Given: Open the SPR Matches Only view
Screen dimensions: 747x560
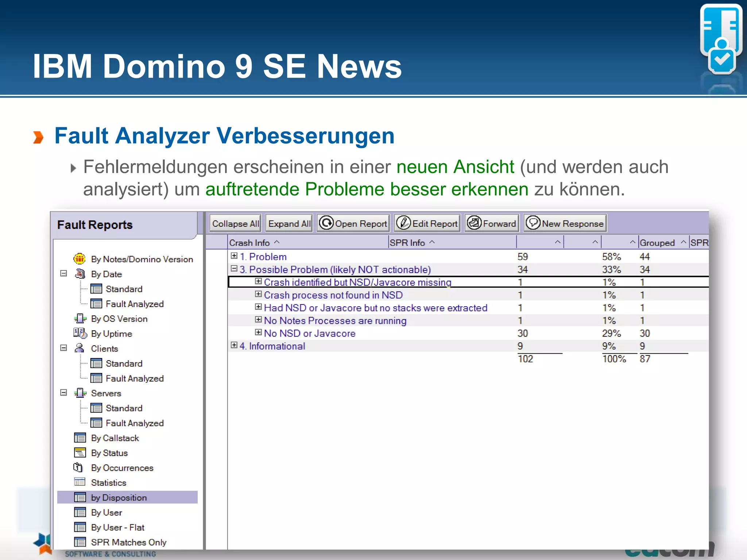Looking at the screenshot, I should tap(129, 542).
